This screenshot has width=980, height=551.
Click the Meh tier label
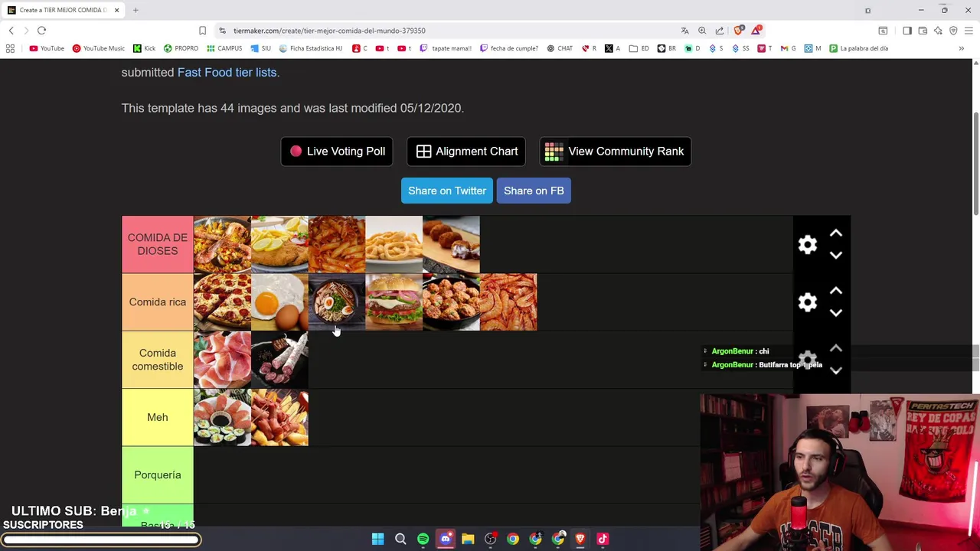[x=158, y=417]
